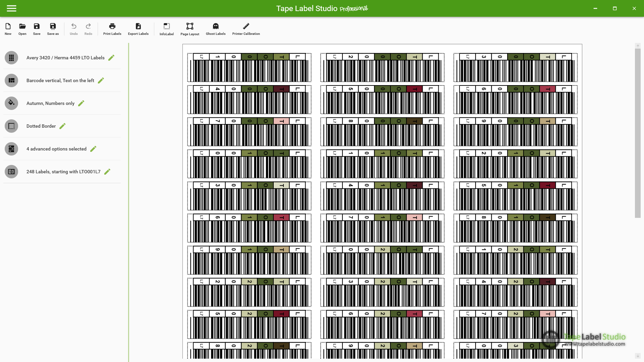Viewport: 644px width, 362px height.
Task: Click the first label preview LTO001L7
Action: coord(249,67)
